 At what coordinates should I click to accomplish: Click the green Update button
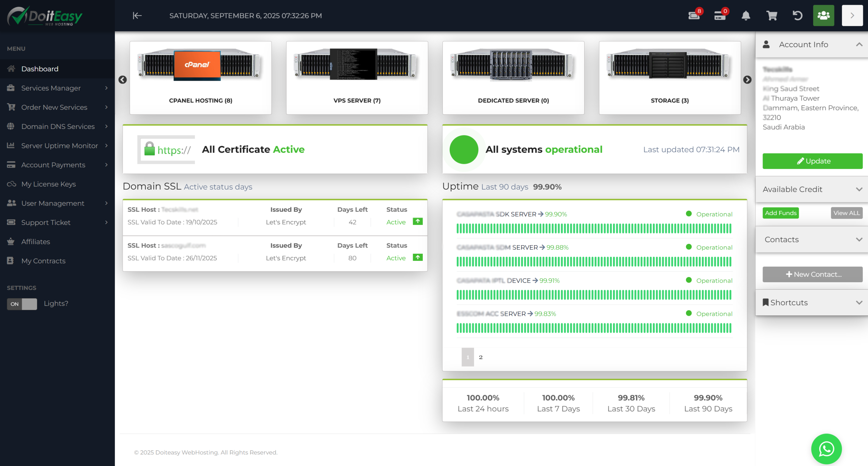(812, 161)
